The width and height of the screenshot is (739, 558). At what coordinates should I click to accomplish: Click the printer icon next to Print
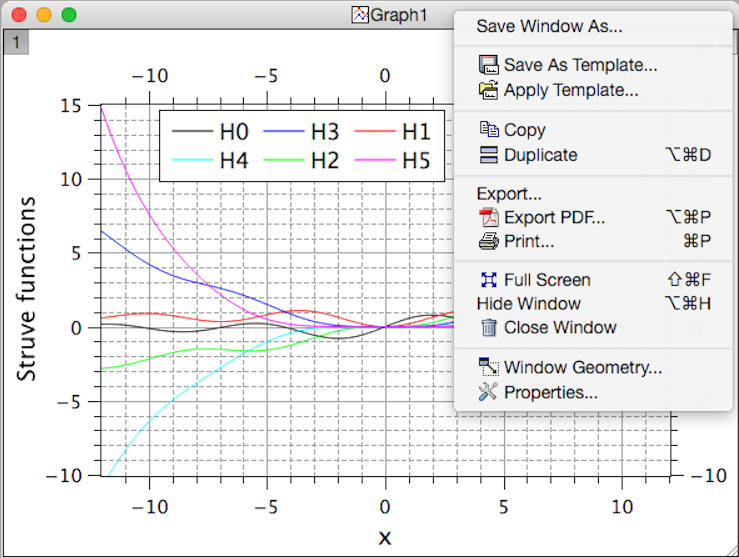click(488, 241)
